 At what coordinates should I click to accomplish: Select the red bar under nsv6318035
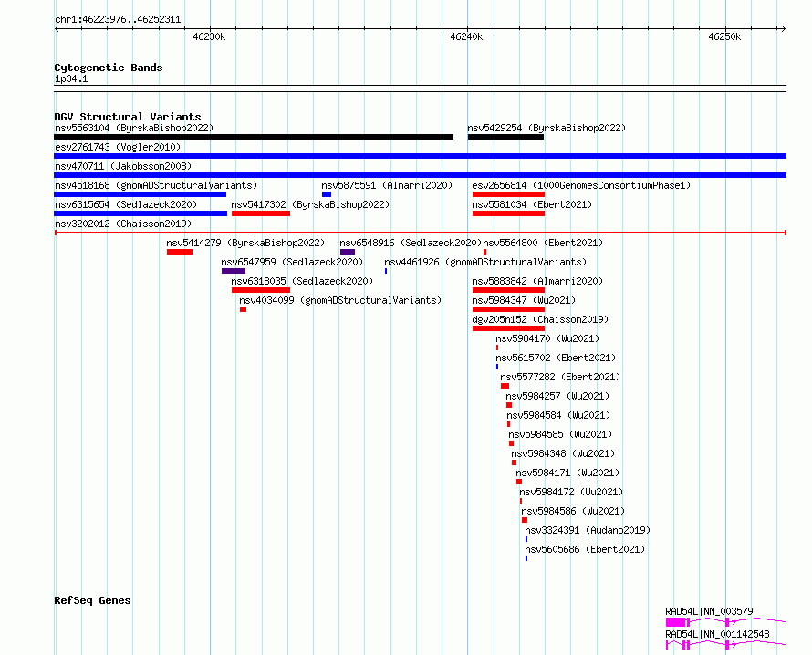point(261,290)
